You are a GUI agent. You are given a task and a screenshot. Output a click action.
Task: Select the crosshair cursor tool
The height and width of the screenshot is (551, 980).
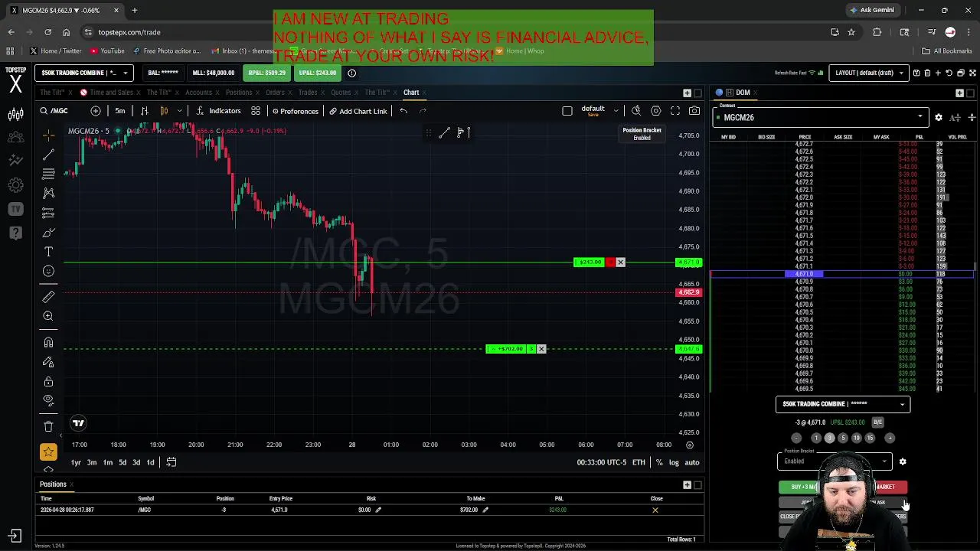[48, 135]
